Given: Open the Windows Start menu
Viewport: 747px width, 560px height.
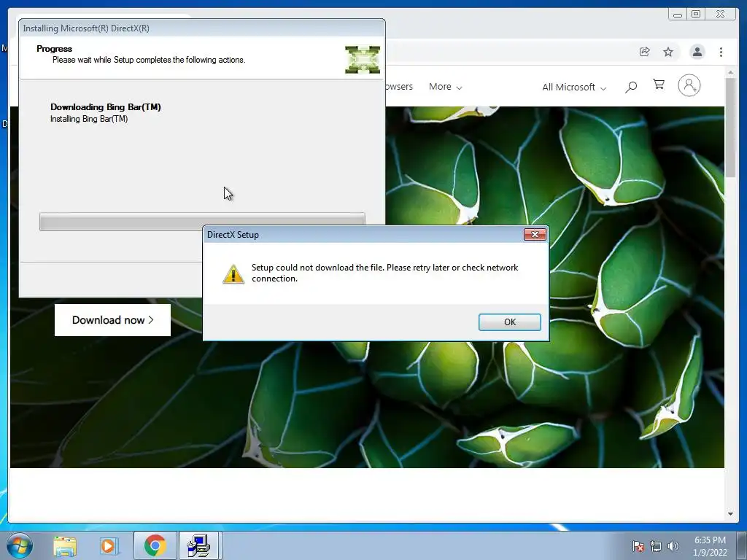Looking at the screenshot, I should point(19,545).
